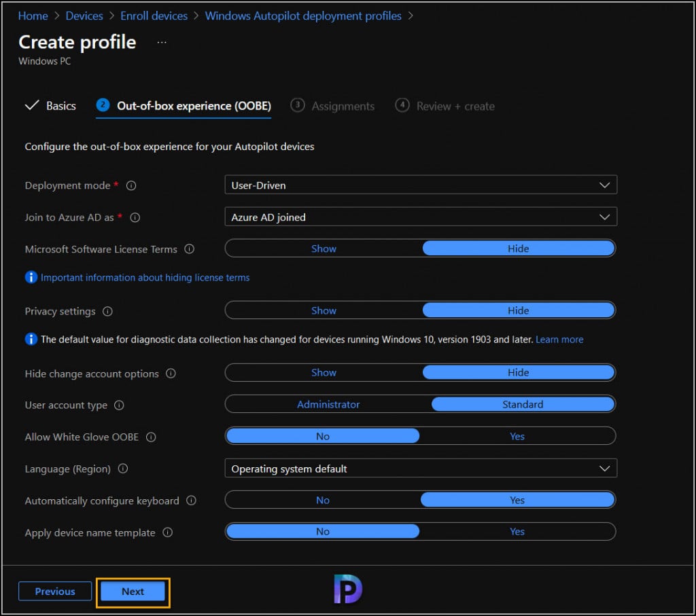Click info icon for Apply device name template
The width and height of the screenshot is (696, 616).
167,532
